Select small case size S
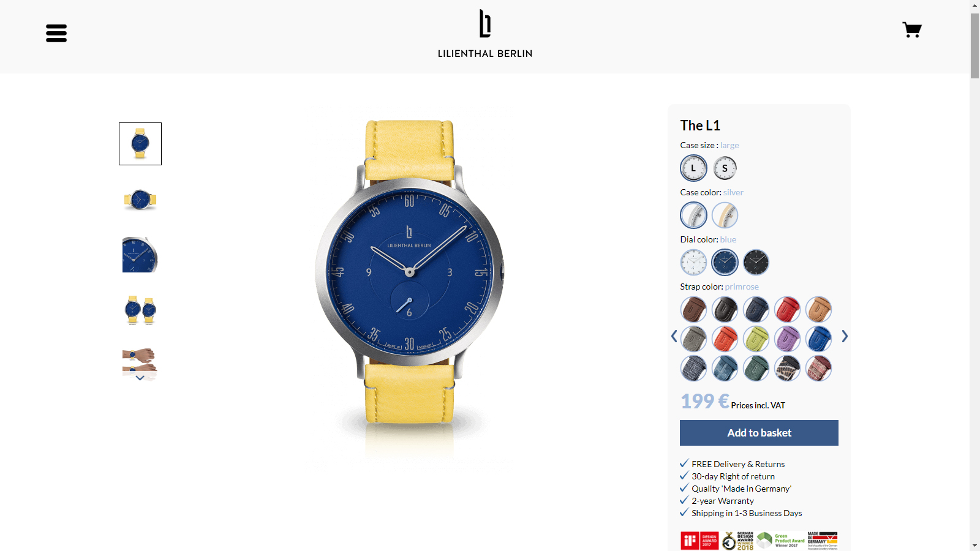The image size is (980, 551). (x=725, y=168)
